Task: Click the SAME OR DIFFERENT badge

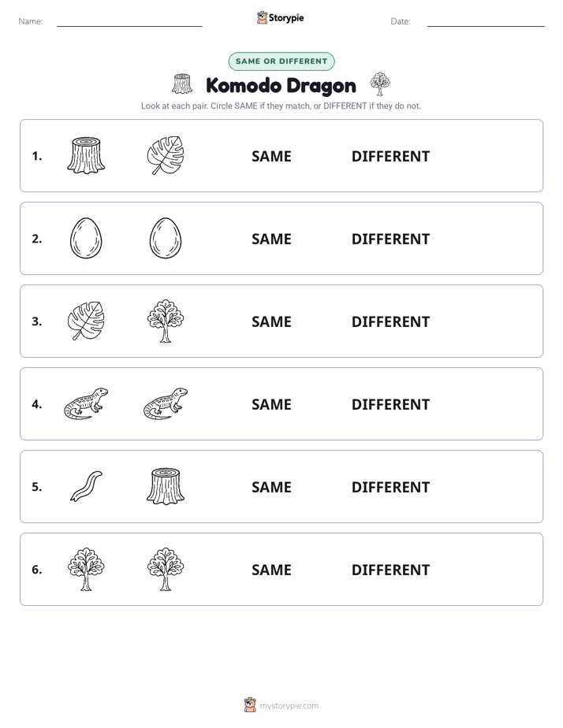Action: tap(281, 61)
